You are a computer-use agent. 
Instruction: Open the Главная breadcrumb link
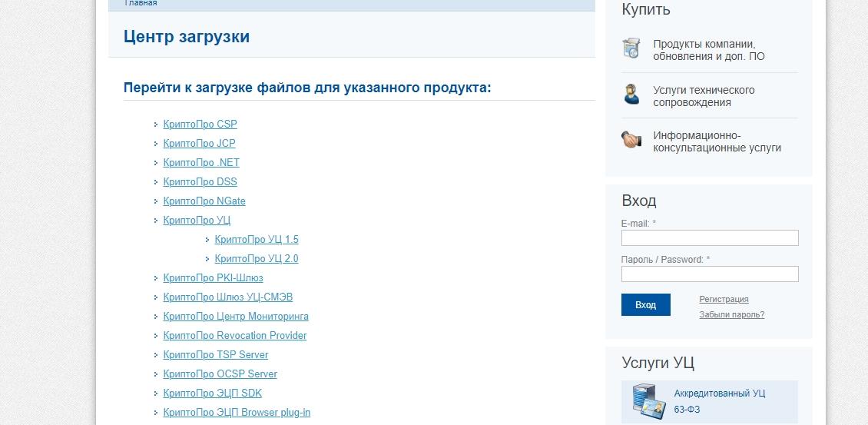[141, 3]
